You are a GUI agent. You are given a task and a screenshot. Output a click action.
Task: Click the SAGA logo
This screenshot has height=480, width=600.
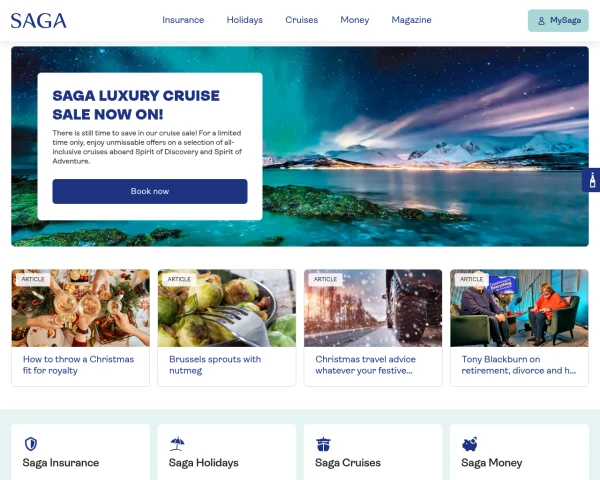(39, 21)
